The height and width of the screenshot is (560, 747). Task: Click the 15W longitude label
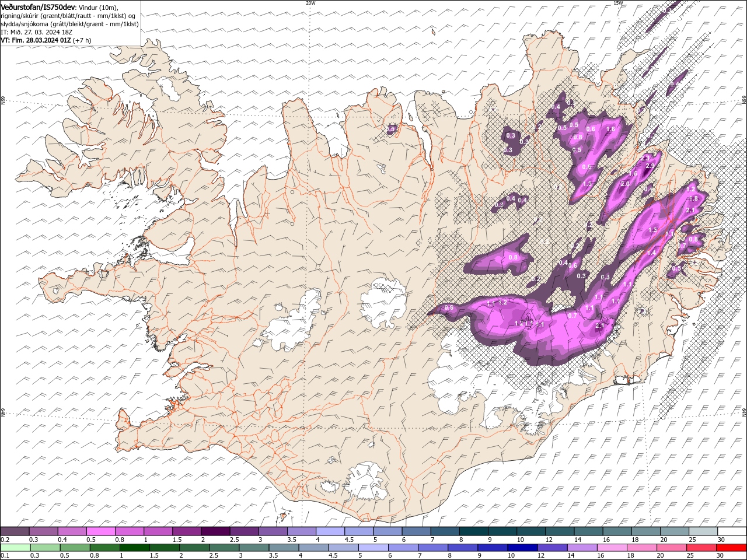(x=618, y=3)
